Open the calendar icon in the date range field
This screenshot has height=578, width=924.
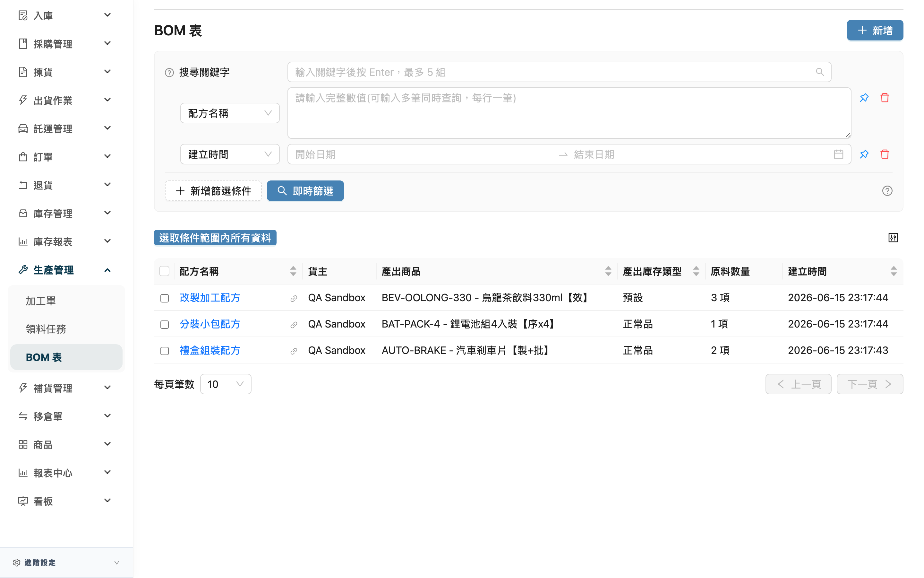pyautogui.click(x=838, y=154)
